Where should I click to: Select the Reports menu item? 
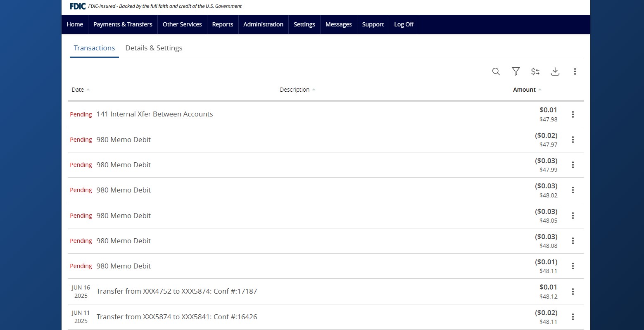pyautogui.click(x=222, y=24)
